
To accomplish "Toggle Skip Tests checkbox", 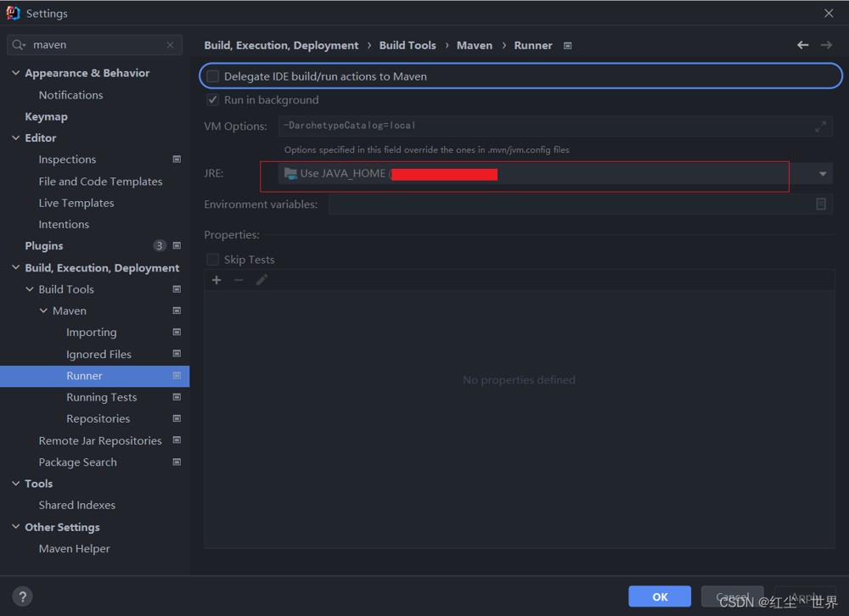I will tap(213, 260).
